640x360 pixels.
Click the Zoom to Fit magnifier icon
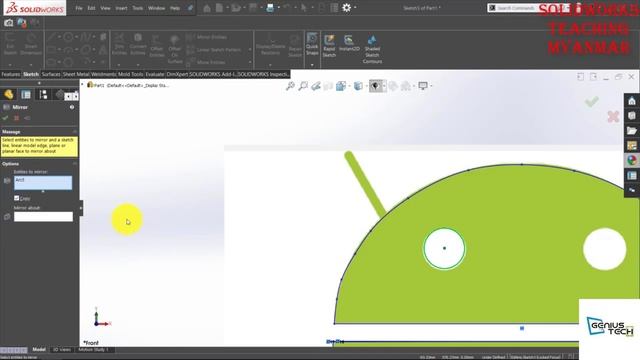point(290,86)
